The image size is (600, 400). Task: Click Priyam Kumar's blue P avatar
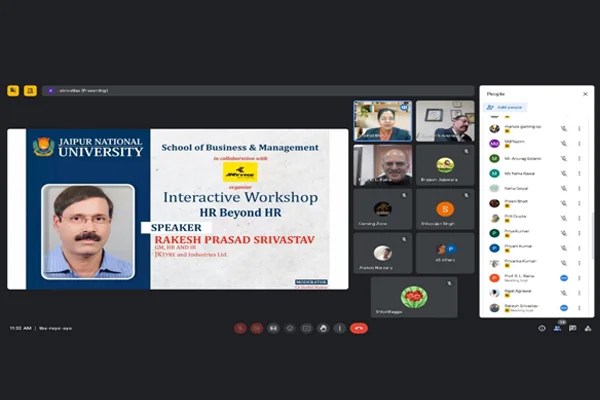(x=494, y=248)
